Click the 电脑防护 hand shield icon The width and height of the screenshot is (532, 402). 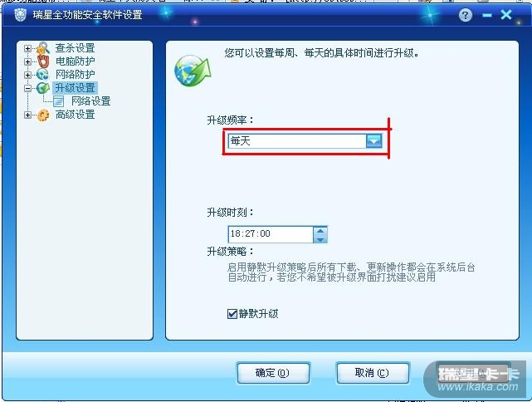(x=43, y=61)
